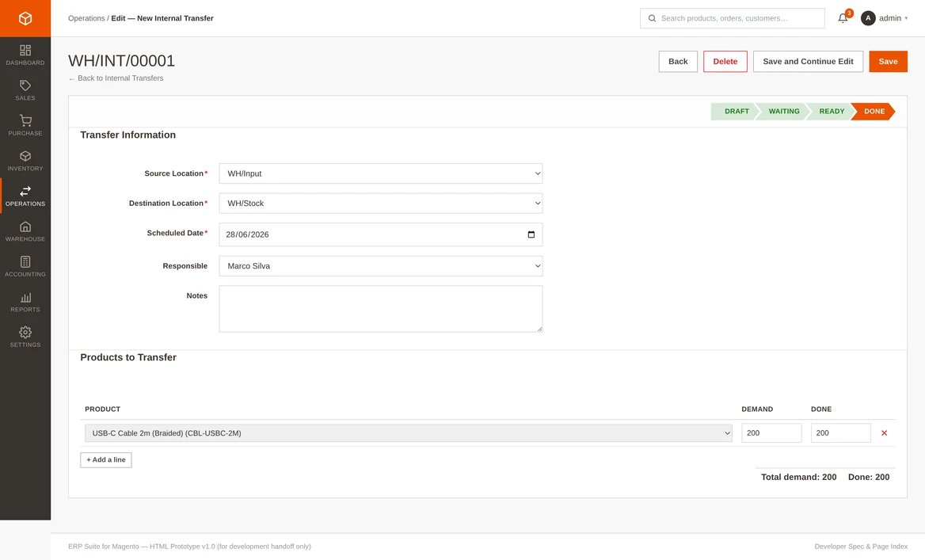The height and width of the screenshot is (560, 925).
Task: Click the DONE column header
Action: (821, 409)
